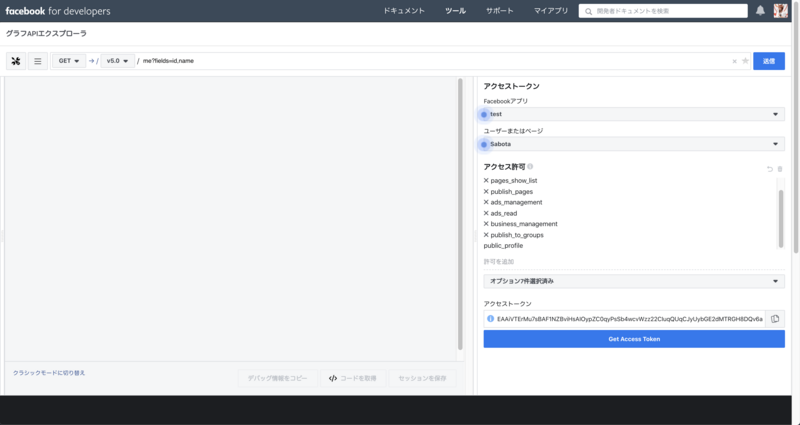Click the info icon beside アクセス許可
The width and height of the screenshot is (800, 425).
[530, 167]
